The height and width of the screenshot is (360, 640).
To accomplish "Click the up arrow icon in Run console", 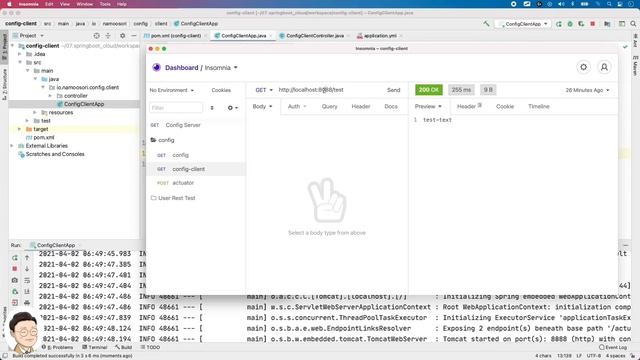I will 27,258.
